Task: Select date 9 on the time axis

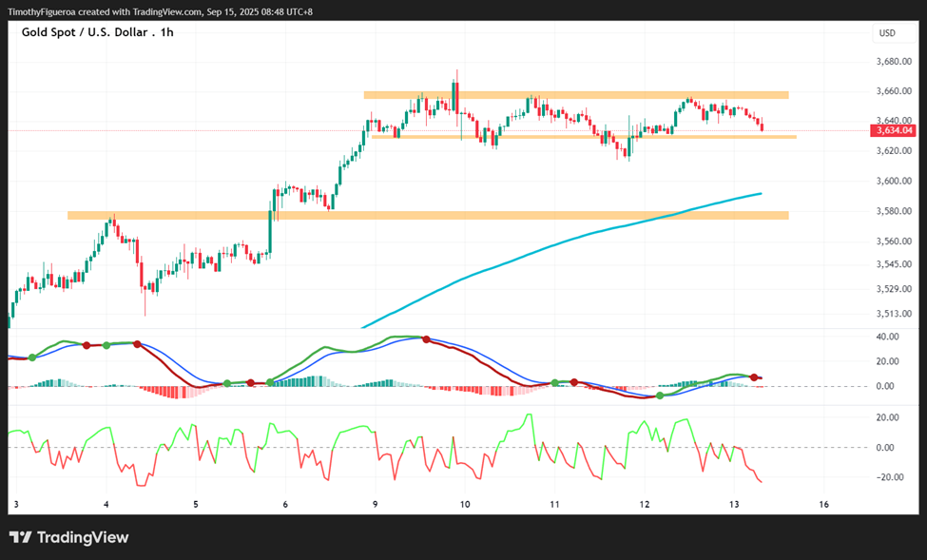Action: click(x=376, y=505)
